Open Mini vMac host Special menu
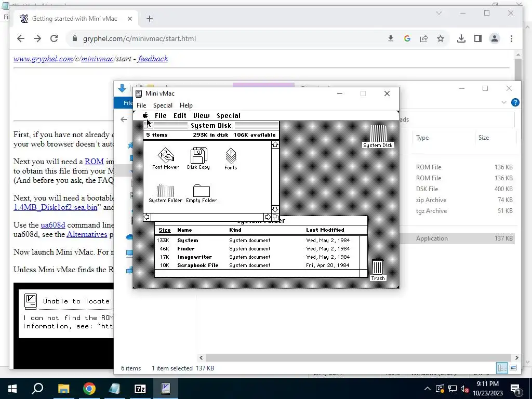 [x=163, y=105]
